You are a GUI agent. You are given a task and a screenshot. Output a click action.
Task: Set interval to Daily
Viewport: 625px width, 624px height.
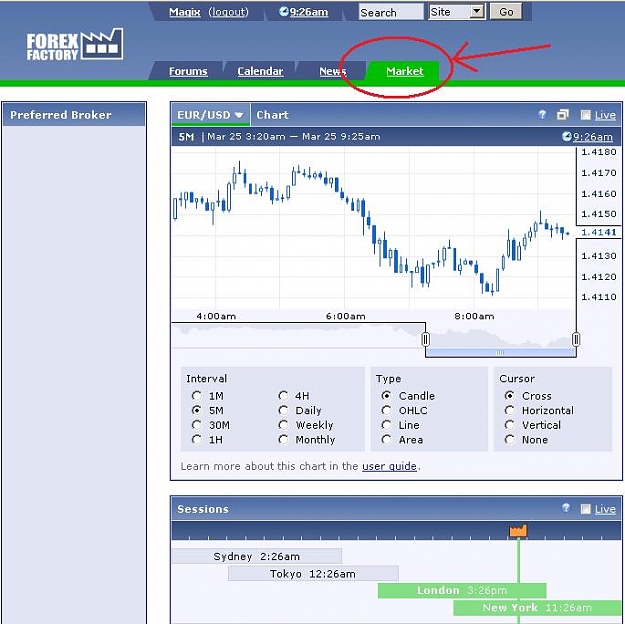[x=283, y=410]
